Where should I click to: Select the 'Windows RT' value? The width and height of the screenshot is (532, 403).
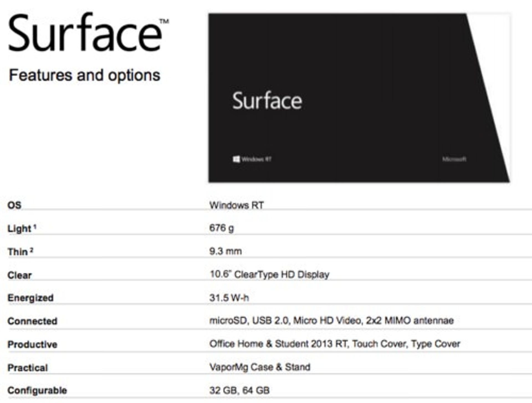[237, 205]
